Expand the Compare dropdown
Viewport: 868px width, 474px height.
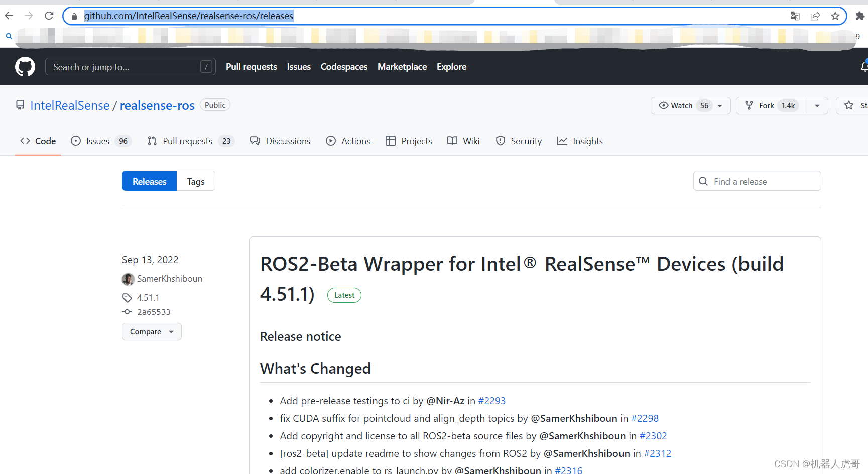(152, 332)
